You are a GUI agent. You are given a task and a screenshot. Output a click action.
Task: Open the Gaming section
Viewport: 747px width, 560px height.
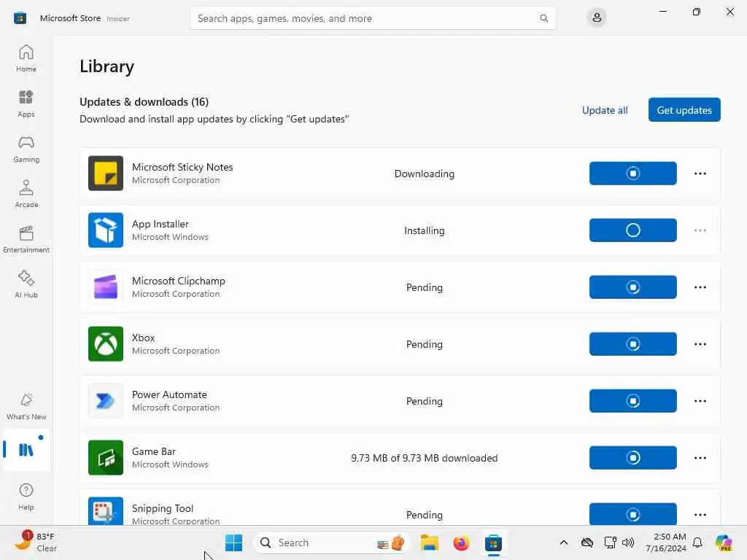click(26, 149)
